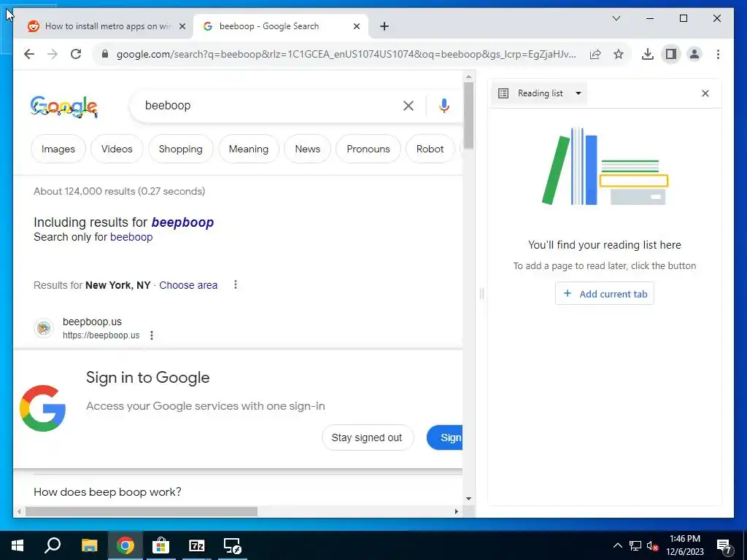Open 7-Zip from taskbar

point(197,545)
